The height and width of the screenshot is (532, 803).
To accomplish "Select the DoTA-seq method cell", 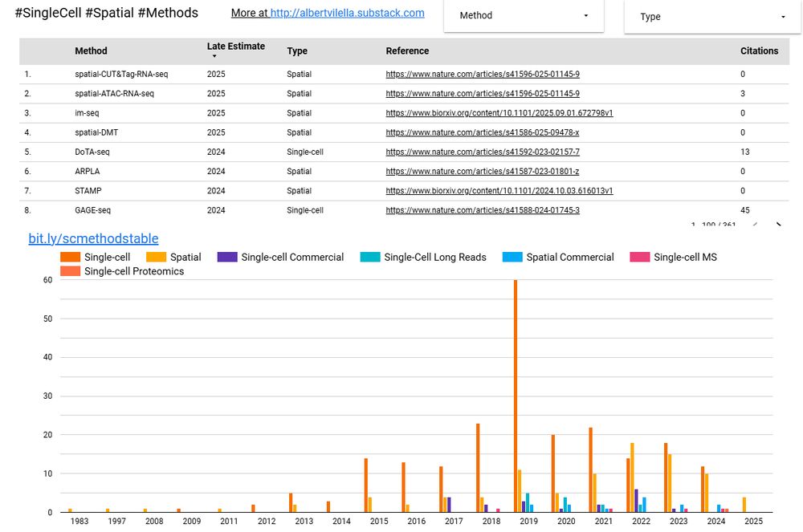I will coord(92,152).
